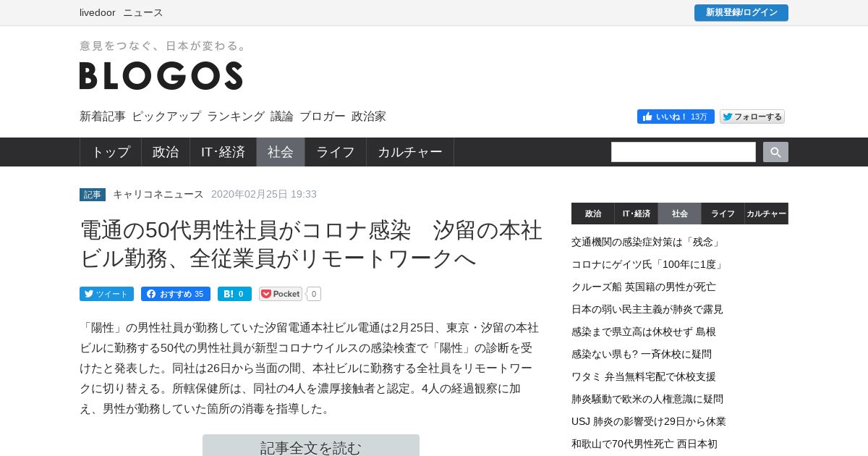Open 日本の弱い民主主義が肺炎で露見 article
The height and width of the screenshot is (456, 868).
click(x=647, y=309)
